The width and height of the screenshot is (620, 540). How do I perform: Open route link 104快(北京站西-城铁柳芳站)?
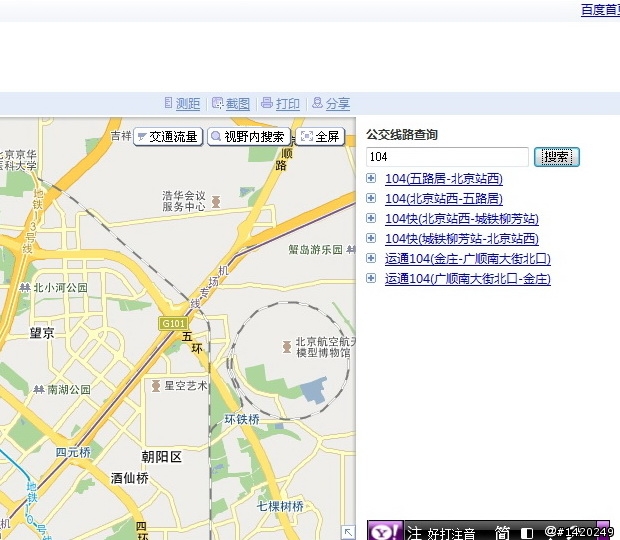point(462,219)
